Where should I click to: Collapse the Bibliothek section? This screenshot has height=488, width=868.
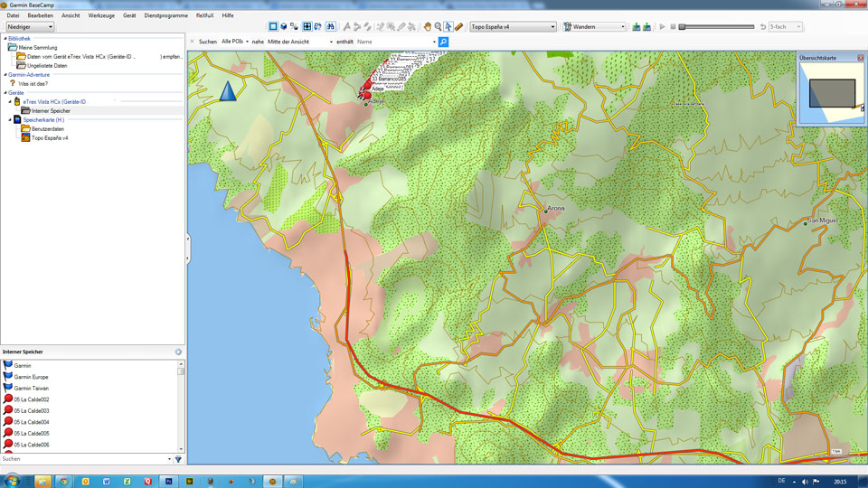tap(5, 39)
